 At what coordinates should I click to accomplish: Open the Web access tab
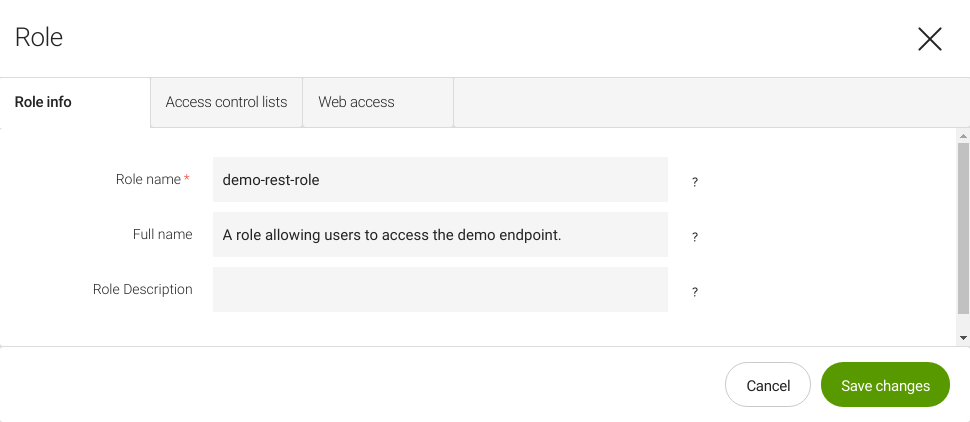[356, 102]
